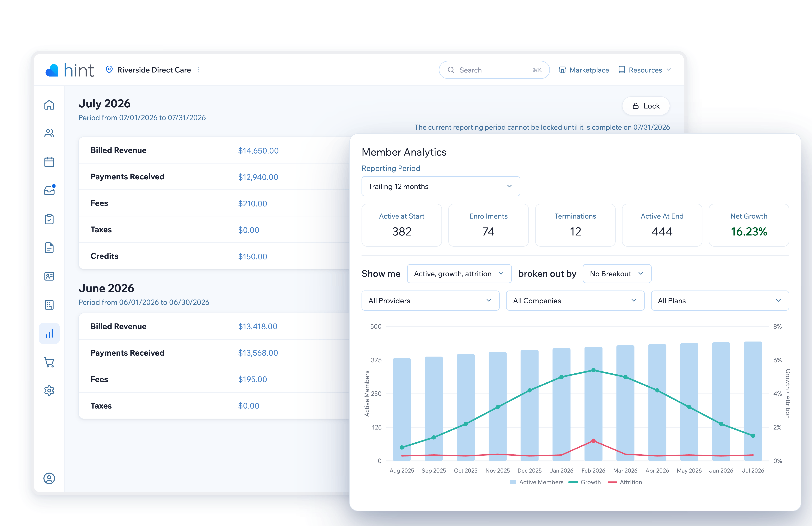The height and width of the screenshot is (526, 812).
Task: Click the Jul 2026 growth data point
Action: pyautogui.click(x=753, y=436)
